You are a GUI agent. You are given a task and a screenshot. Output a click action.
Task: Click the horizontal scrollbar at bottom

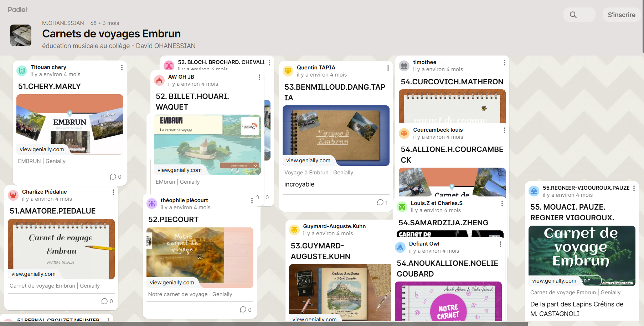pos(264,324)
